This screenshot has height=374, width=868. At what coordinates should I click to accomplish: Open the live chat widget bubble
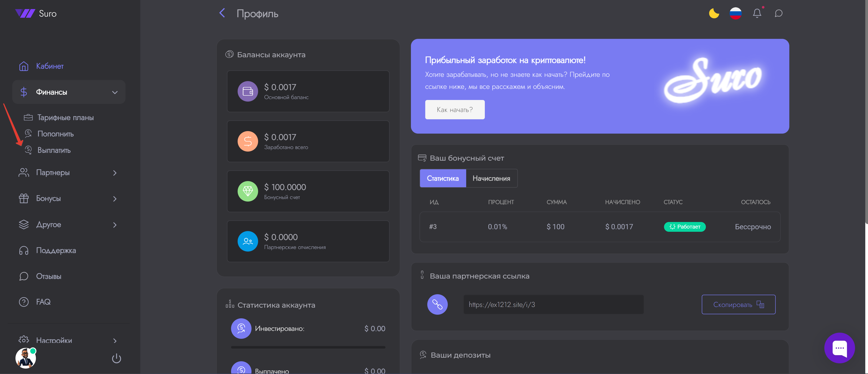(x=839, y=348)
